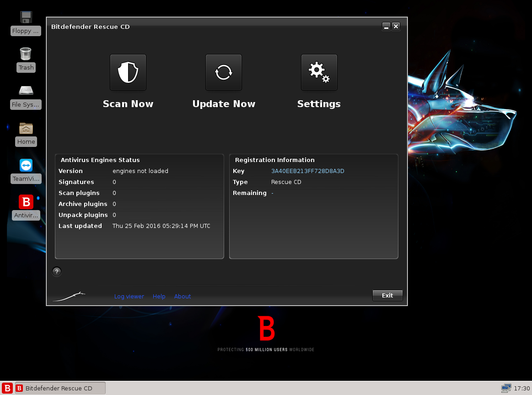The width and height of the screenshot is (532, 395).
Task: Click the Bitdefender start menu icon in taskbar
Action: 7,388
